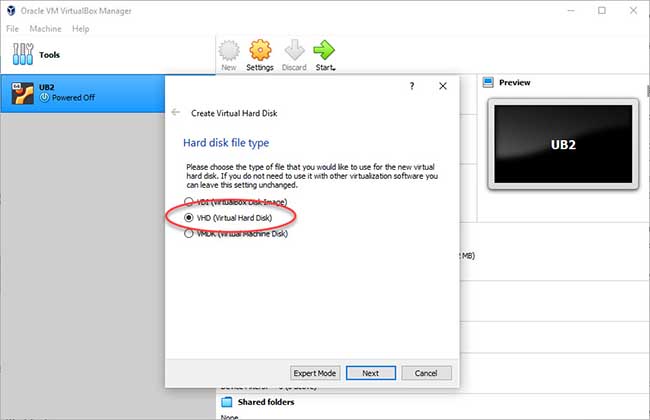Click the Tools label in sidebar
The image size is (650, 420).
click(x=49, y=55)
